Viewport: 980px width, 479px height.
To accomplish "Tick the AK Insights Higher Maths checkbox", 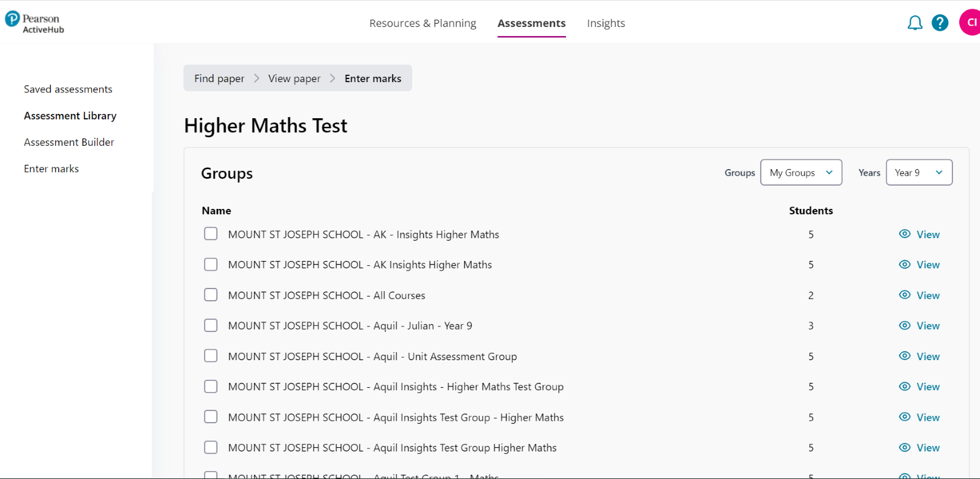I will (211, 265).
